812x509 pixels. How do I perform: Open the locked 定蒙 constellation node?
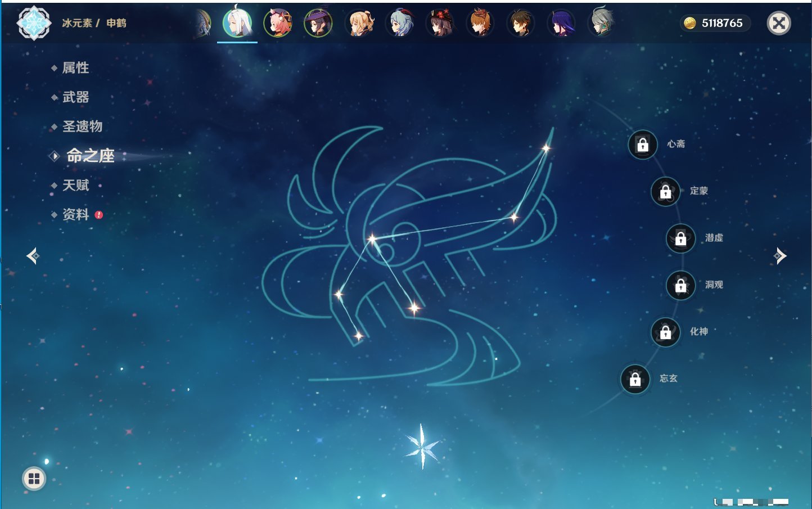666,191
